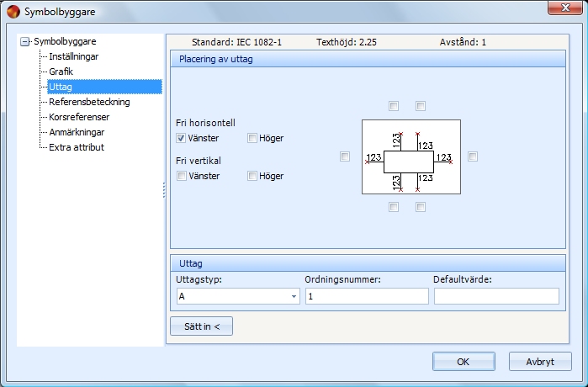Open Inställningar in the tree
The width and height of the screenshot is (588, 387).
[73, 56]
